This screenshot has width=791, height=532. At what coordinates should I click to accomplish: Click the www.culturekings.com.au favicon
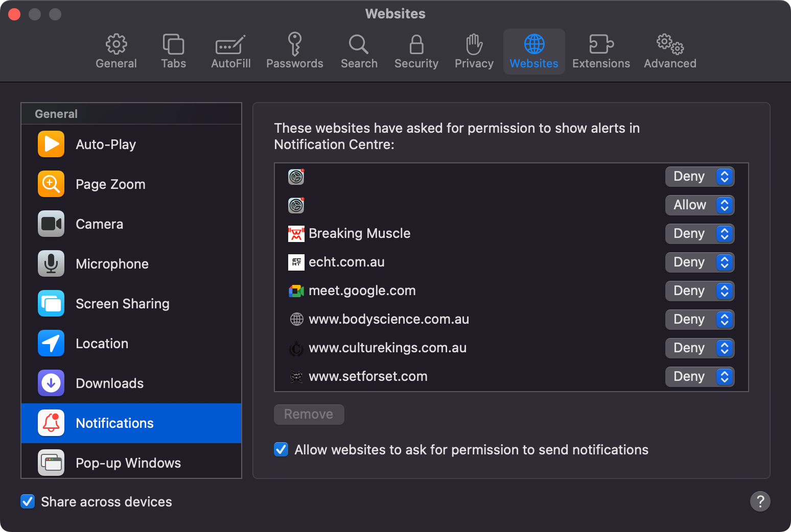point(296,348)
